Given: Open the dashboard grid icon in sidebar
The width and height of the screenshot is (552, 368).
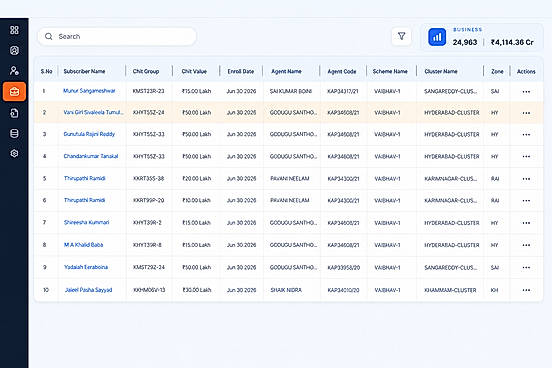Looking at the screenshot, I should pos(14,30).
